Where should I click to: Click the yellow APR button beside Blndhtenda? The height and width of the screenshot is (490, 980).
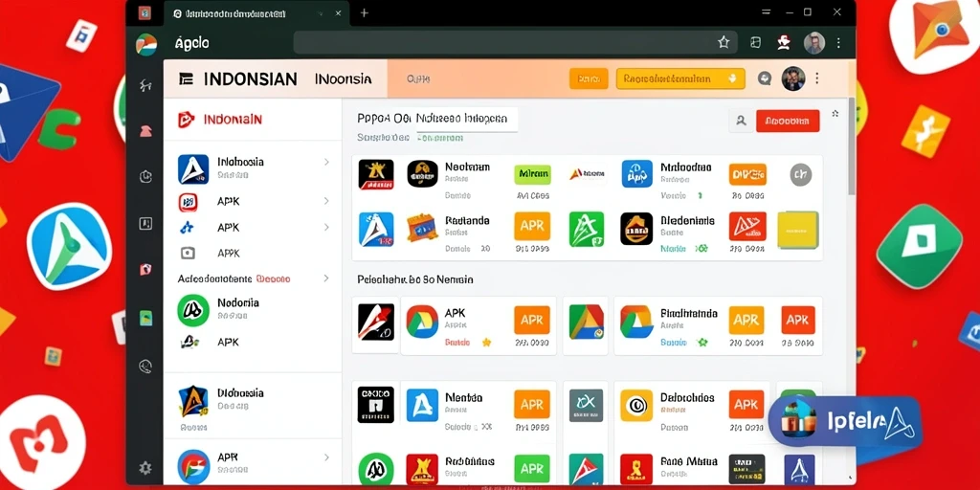click(746, 320)
